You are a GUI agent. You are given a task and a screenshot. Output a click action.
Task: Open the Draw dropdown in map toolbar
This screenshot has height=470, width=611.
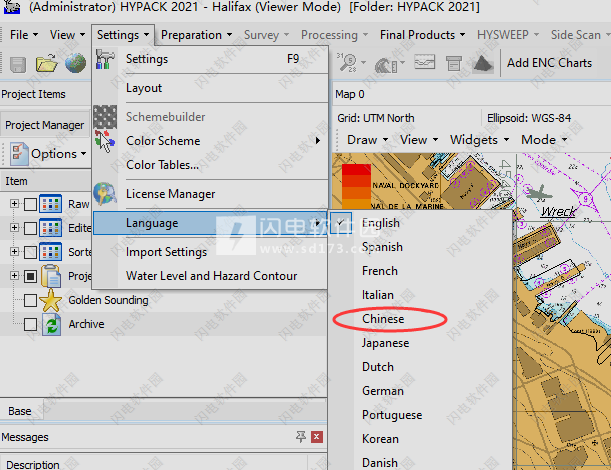click(367, 140)
